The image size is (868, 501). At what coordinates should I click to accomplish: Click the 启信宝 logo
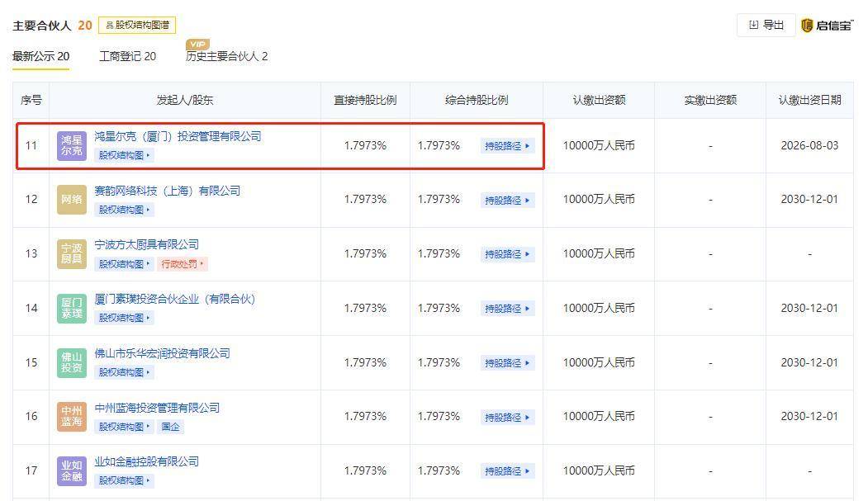[x=827, y=25]
